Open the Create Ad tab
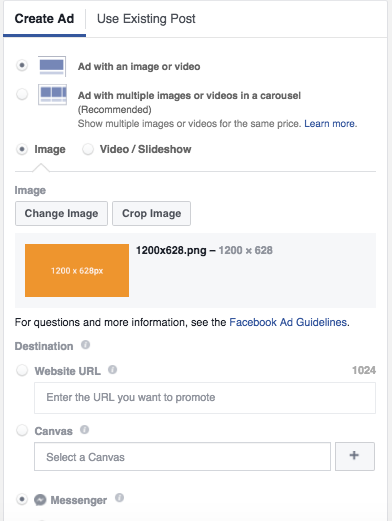This screenshot has height=521, width=392. coord(44,19)
